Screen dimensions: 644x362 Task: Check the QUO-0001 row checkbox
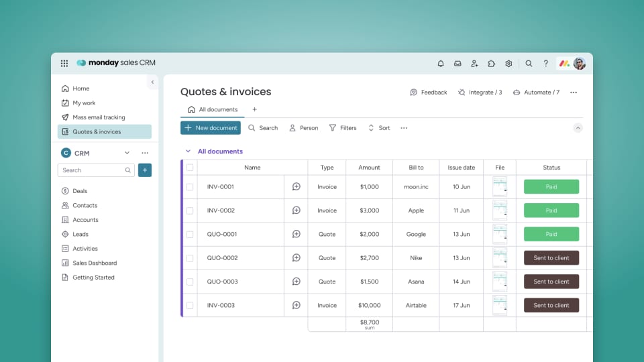(190, 235)
